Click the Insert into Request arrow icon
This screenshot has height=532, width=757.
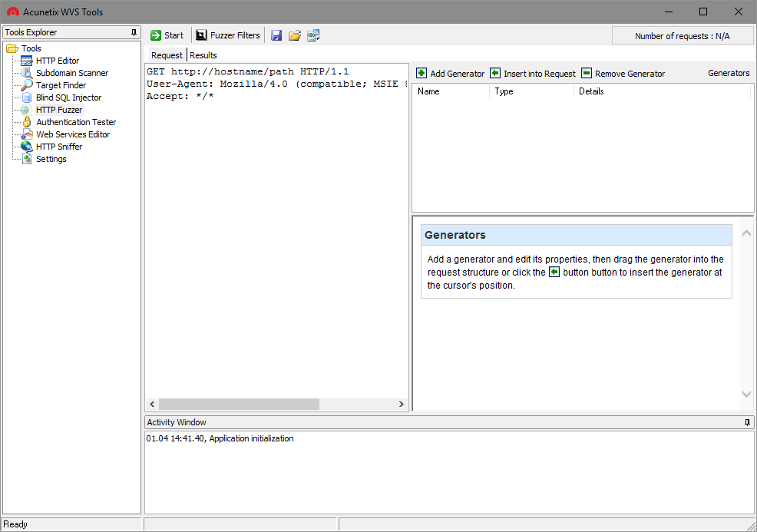(495, 73)
